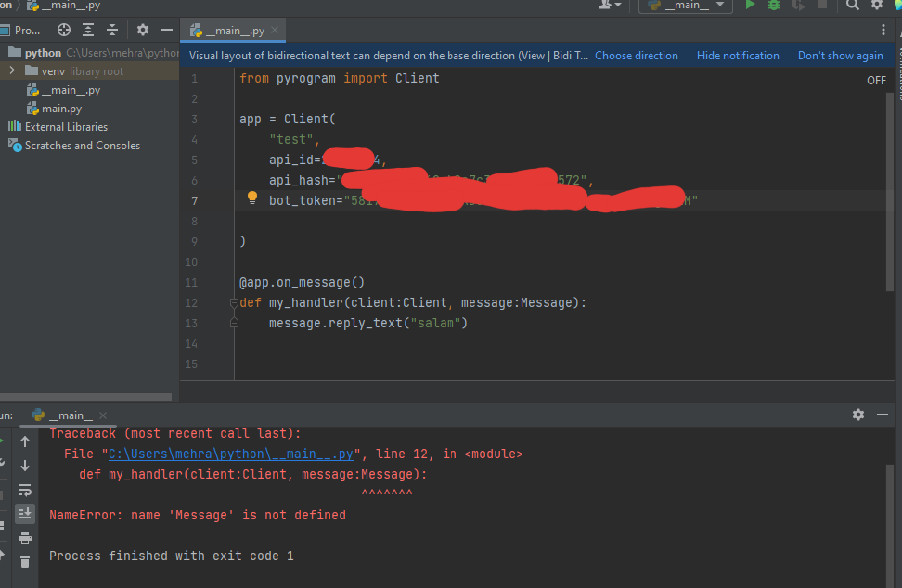The image size is (902, 588).
Task: Click line number 1 in the gutter
Action: pyautogui.click(x=195, y=78)
